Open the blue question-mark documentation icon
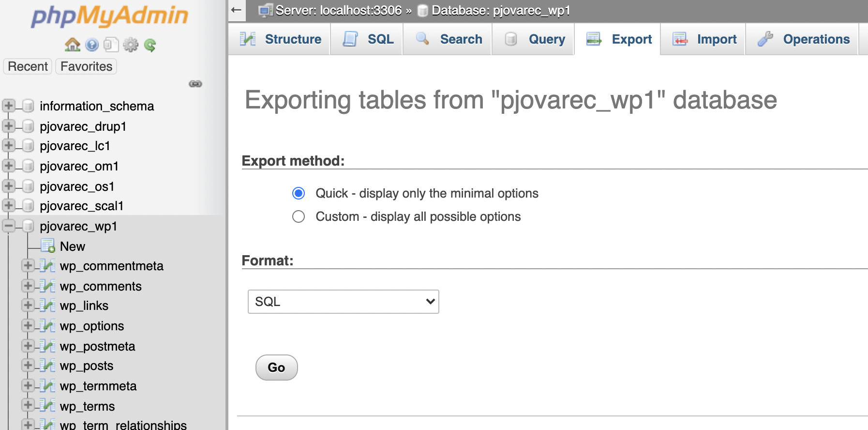The height and width of the screenshot is (430, 868). tap(92, 45)
